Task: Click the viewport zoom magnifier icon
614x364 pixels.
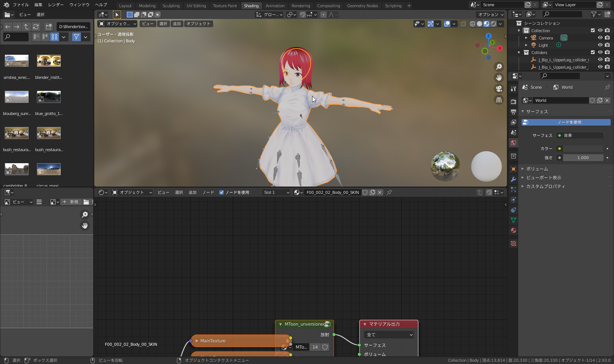Action: 499,67
